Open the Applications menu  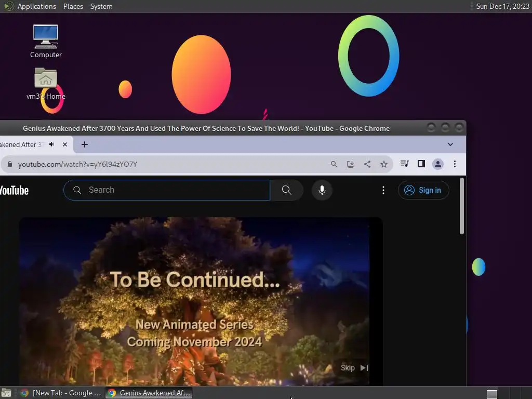(x=37, y=6)
